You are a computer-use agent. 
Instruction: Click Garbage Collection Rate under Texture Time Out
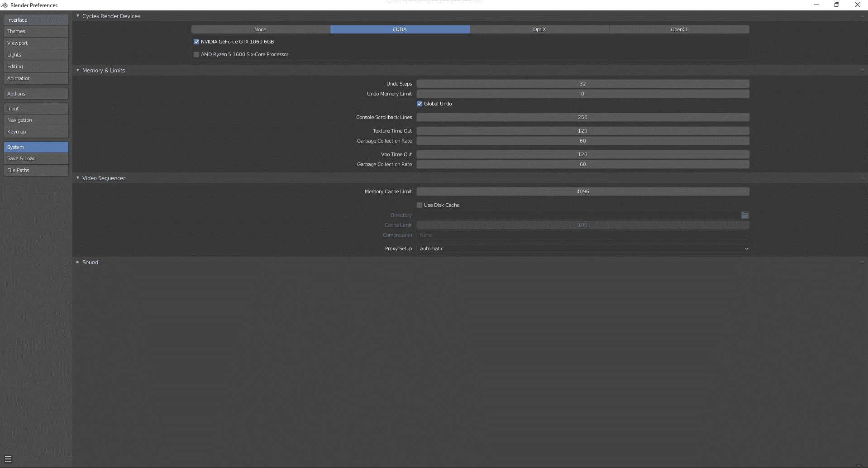[583, 141]
